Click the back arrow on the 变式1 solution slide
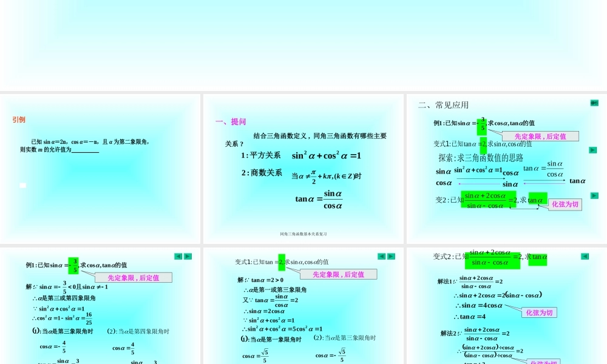Viewport: 607px width, 364px height. (x=381, y=257)
